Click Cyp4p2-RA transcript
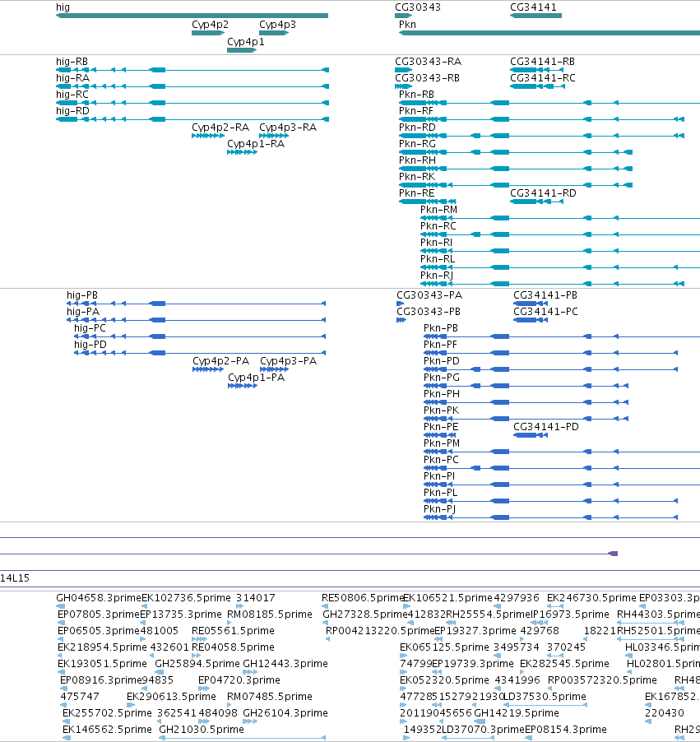700x742 pixels. tap(208, 136)
